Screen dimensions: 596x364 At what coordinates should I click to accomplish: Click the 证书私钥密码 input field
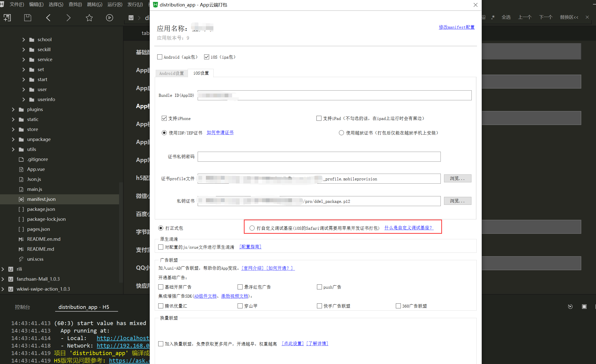[319, 157]
